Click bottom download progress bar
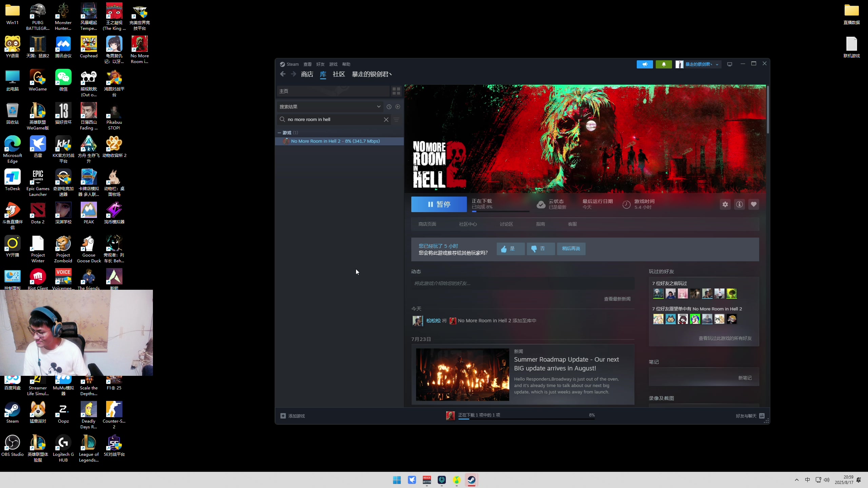This screenshot has height=488, width=868. [x=526, y=419]
